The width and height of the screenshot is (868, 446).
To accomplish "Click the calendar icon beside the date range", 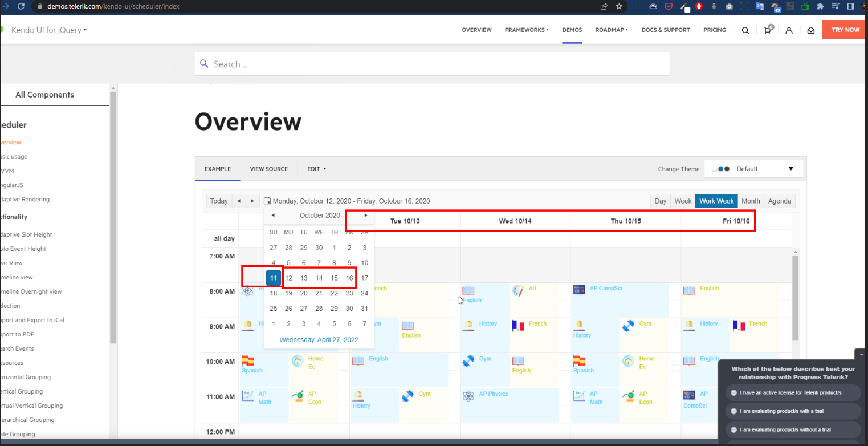I will pyautogui.click(x=267, y=201).
